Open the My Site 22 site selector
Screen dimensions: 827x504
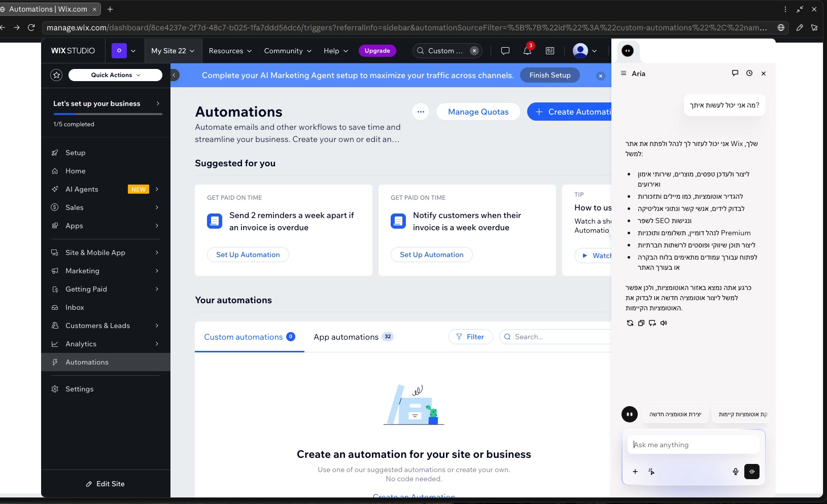point(173,51)
